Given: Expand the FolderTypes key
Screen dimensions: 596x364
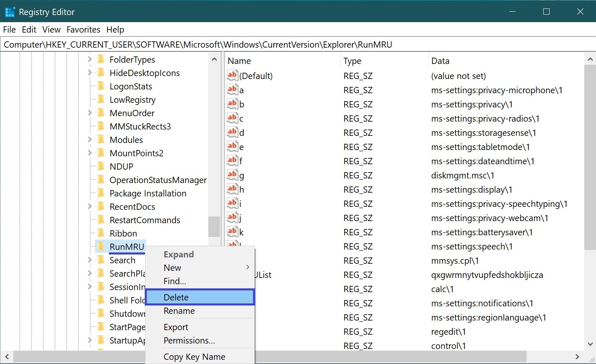Looking at the screenshot, I should pyautogui.click(x=90, y=59).
